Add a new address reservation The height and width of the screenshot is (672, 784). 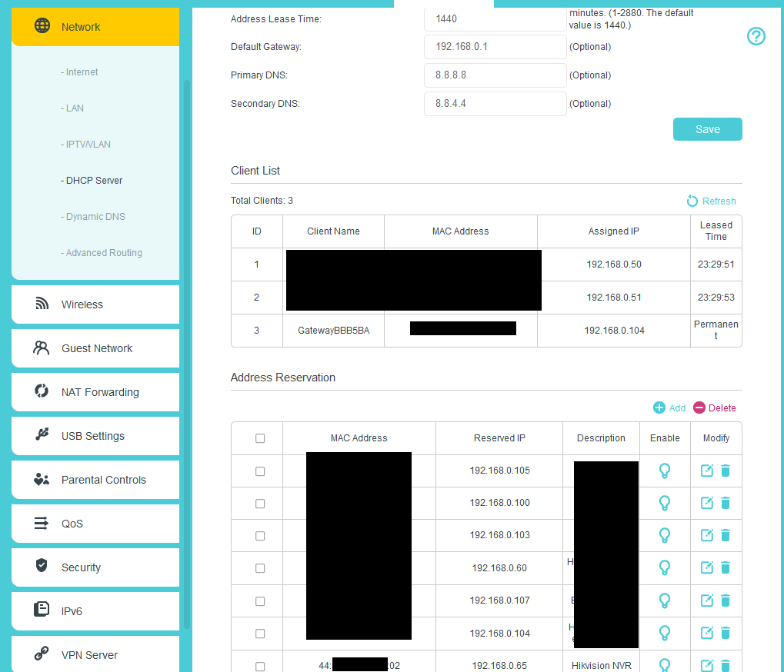669,408
